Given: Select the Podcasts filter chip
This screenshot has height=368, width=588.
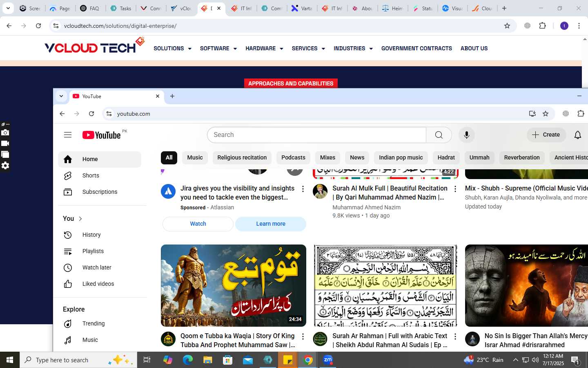Looking at the screenshot, I should click(293, 158).
